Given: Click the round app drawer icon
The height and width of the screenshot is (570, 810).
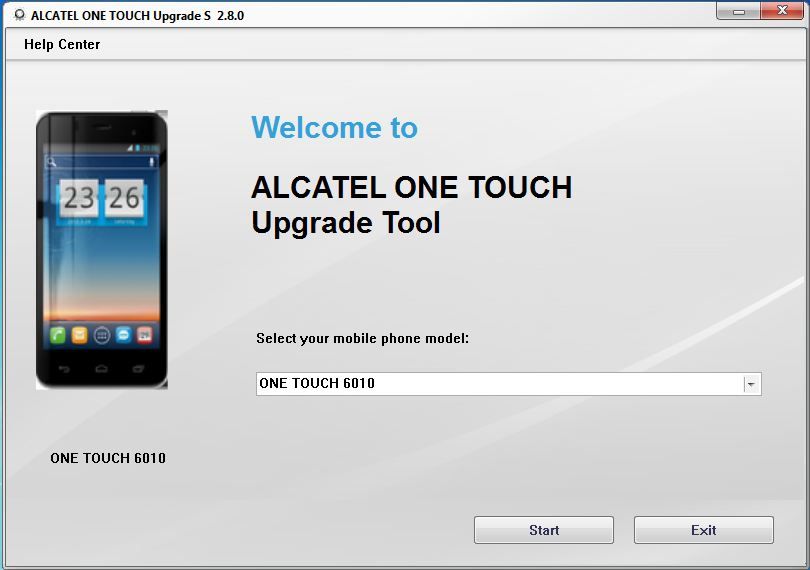Looking at the screenshot, I should point(101,335).
